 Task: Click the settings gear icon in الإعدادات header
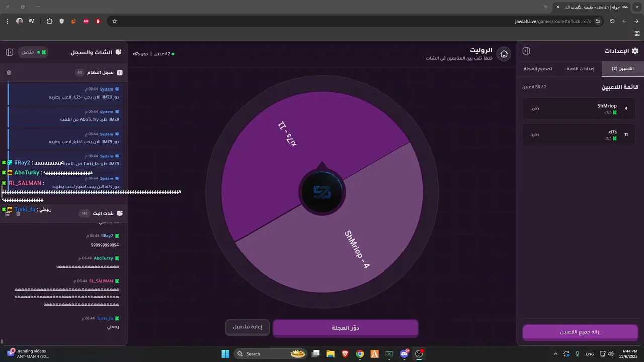click(635, 51)
